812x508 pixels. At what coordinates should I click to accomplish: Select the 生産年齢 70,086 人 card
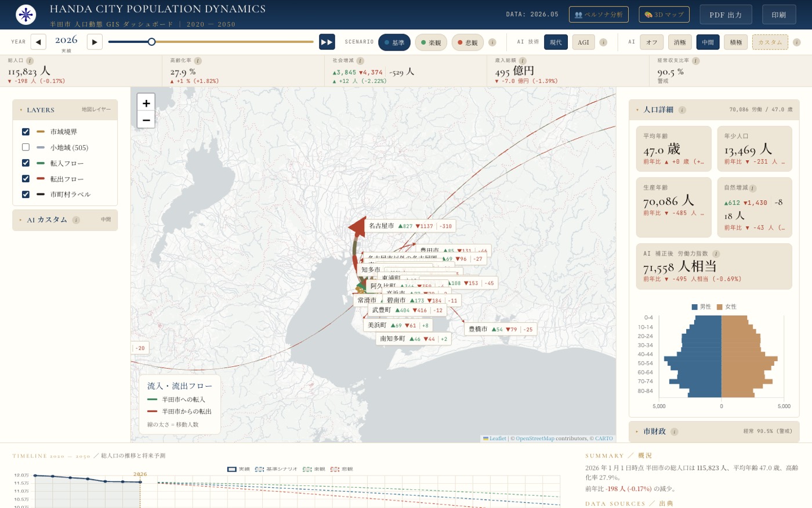pos(674,207)
